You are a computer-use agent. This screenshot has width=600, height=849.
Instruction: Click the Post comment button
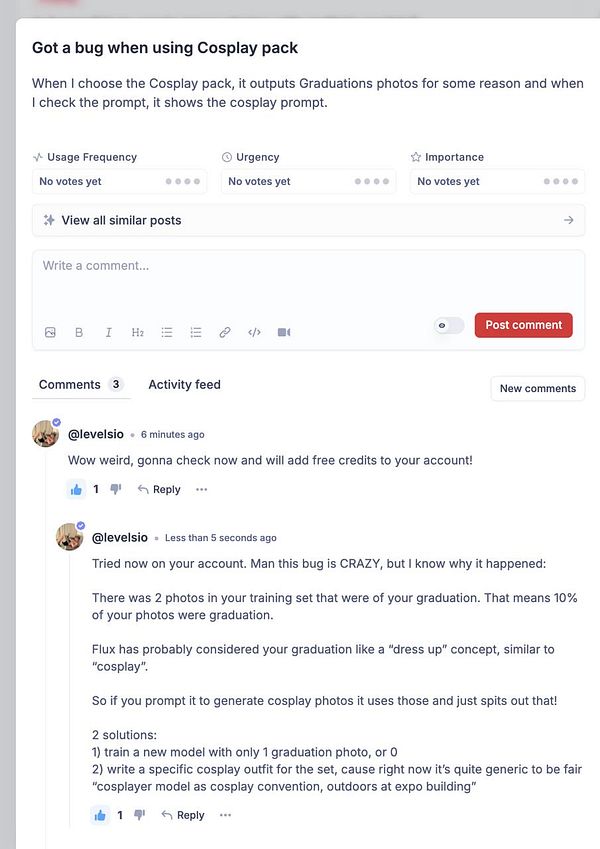point(523,325)
